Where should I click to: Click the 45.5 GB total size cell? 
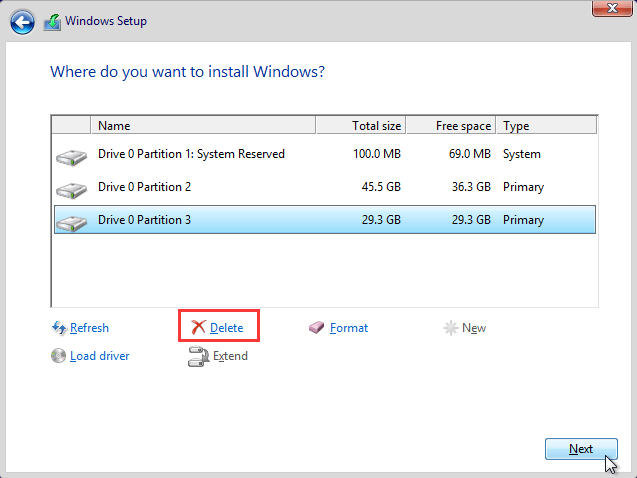point(381,187)
